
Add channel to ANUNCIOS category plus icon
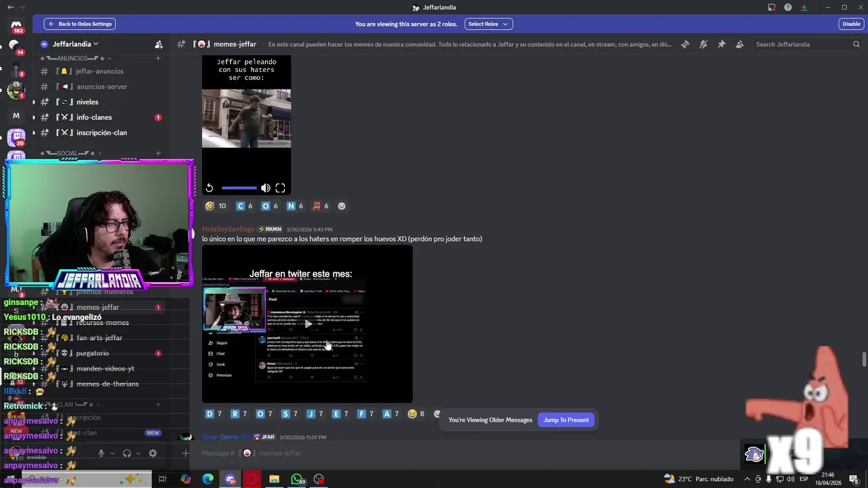(x=158, y=58)
